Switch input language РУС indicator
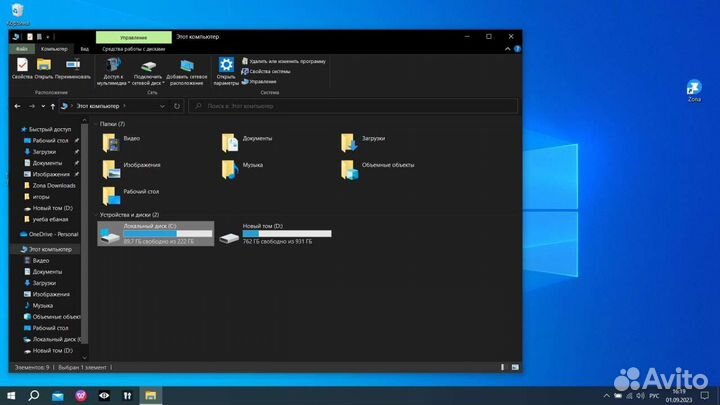Viewport: 720px width, 405px height. 655,396
